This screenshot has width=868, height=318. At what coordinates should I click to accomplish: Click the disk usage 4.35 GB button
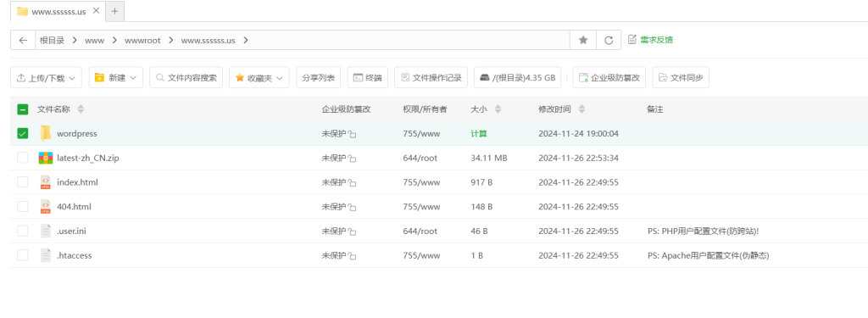pos(518,77)
